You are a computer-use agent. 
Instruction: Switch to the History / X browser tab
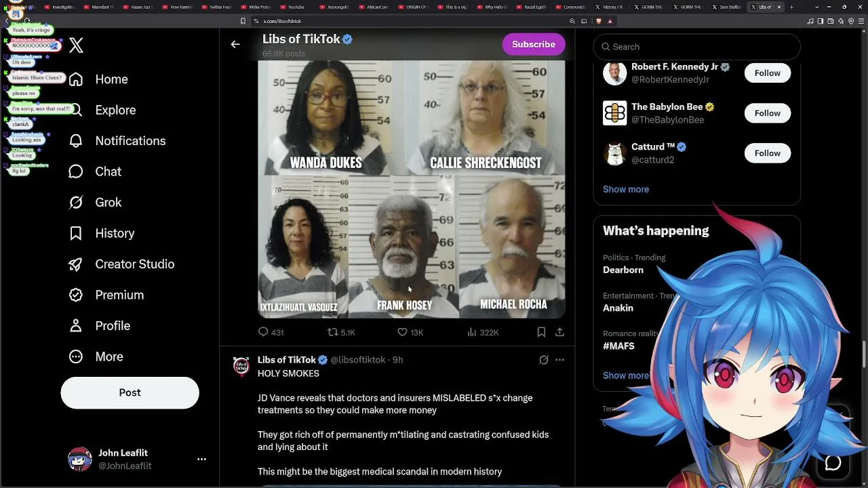(609, 7)
